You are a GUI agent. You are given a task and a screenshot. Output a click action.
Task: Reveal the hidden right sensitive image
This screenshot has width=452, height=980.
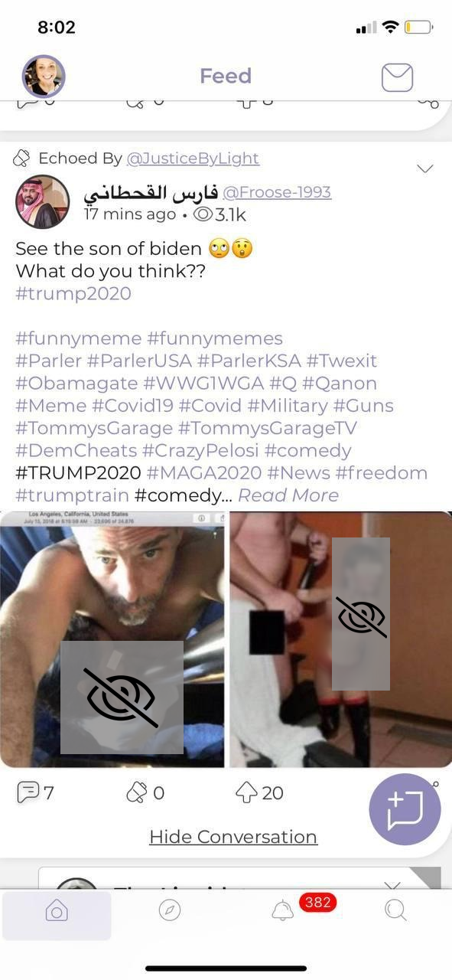tap(361, 614)
